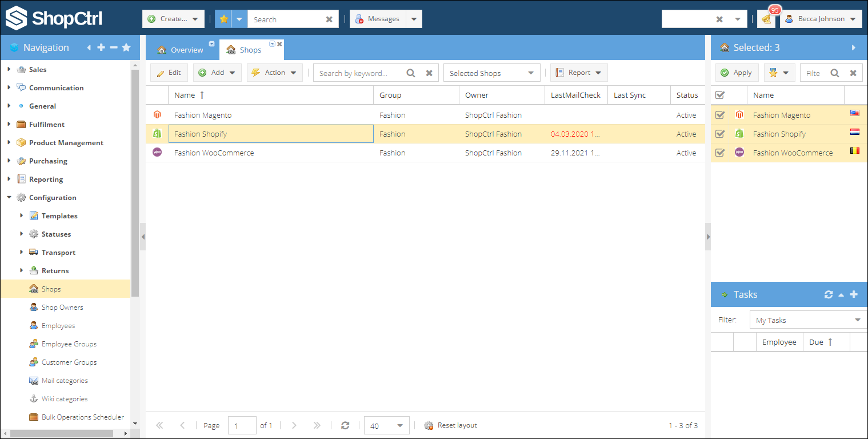Click the notifications bell with 95 badge
This screenshot has height=439, width=868.
[x=766, y=19]
